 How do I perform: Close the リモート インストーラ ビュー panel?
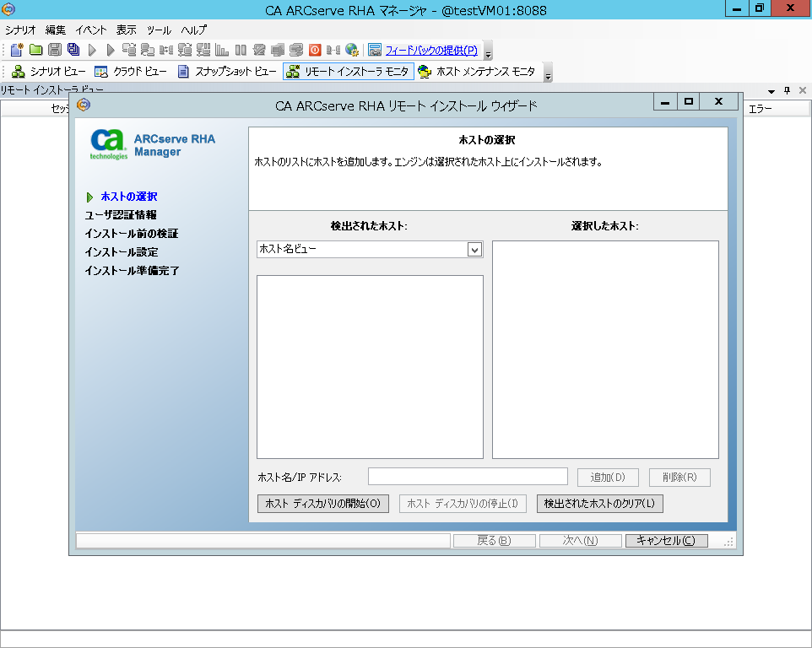tap(803, 90)
